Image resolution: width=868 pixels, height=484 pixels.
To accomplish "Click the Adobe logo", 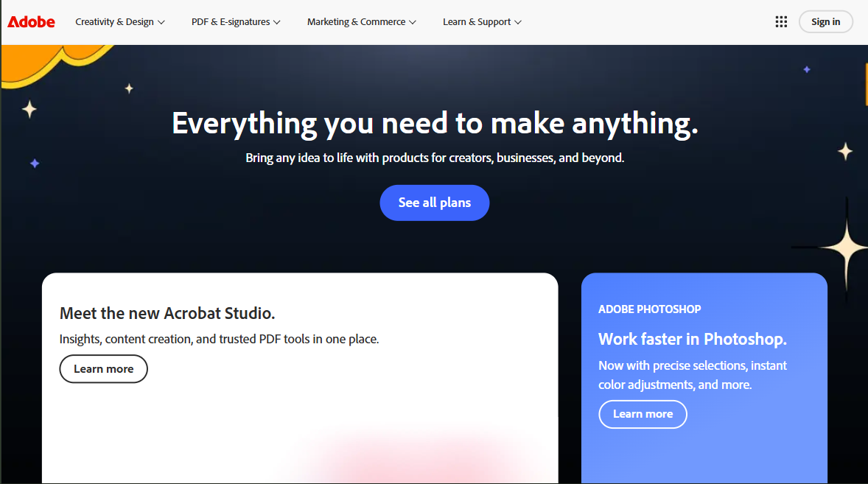I will (x=31, y=21).
